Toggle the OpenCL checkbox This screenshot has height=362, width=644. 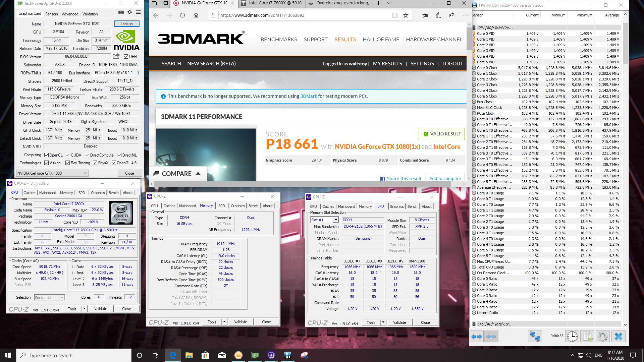coord(47,155)
